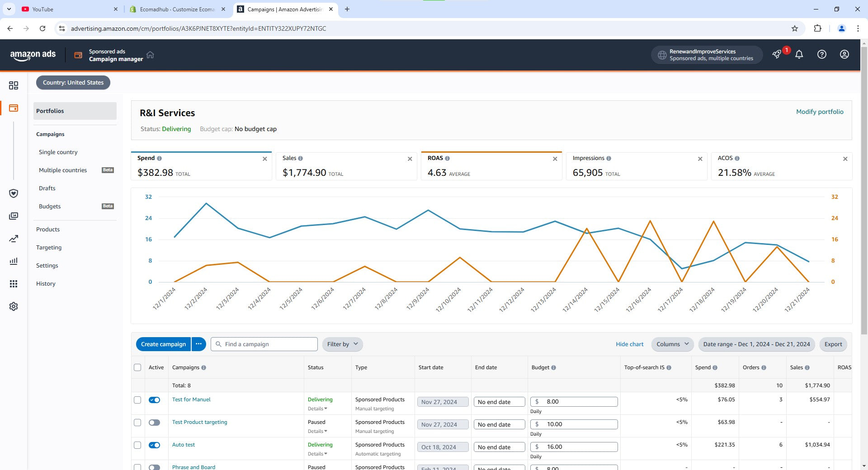Open Single country campaigns
This screenshot has height=470, width=868.
(x=58, y=152)
